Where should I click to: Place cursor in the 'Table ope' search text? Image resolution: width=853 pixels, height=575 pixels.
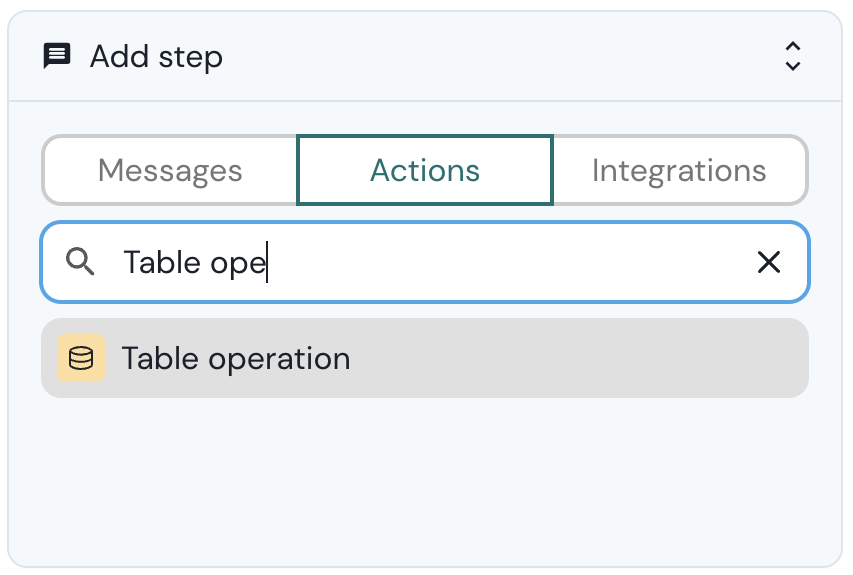click(x=194, y=262)
